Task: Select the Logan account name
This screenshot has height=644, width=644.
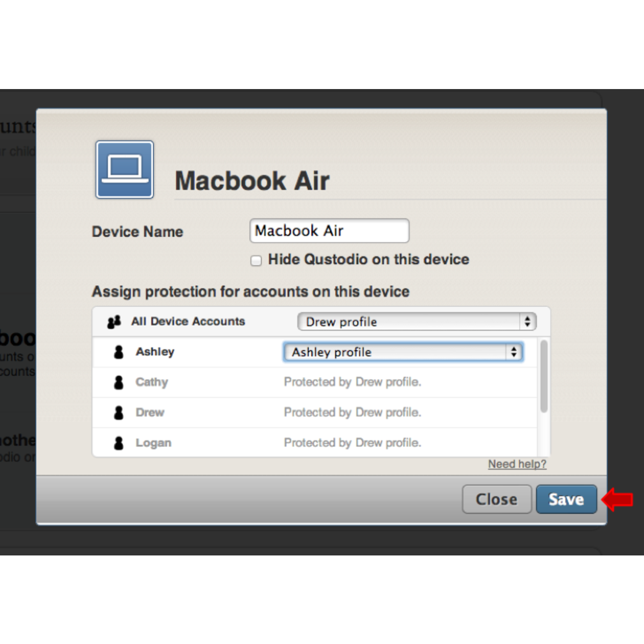Action: tap(153, 443)
